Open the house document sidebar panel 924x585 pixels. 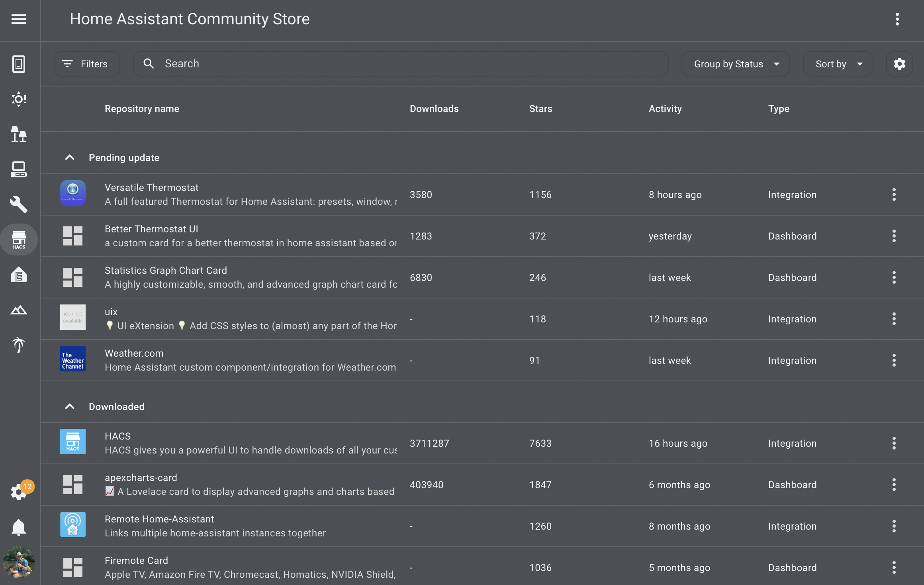coord(19,275)
